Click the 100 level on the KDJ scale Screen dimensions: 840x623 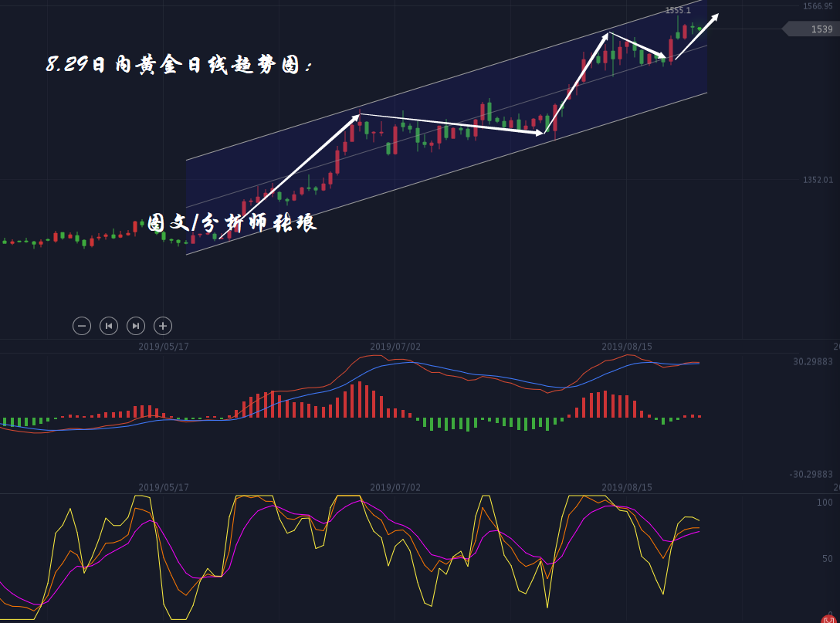[825, 503]
